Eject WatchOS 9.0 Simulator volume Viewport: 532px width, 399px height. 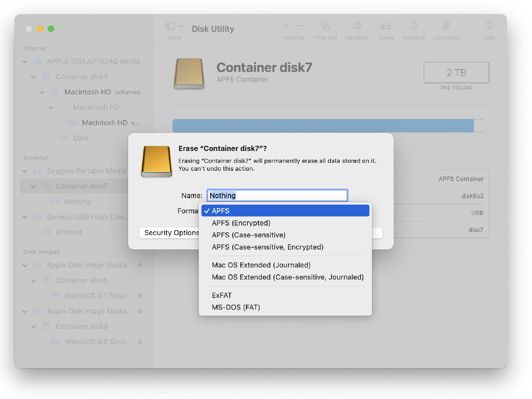click(140, 342)
